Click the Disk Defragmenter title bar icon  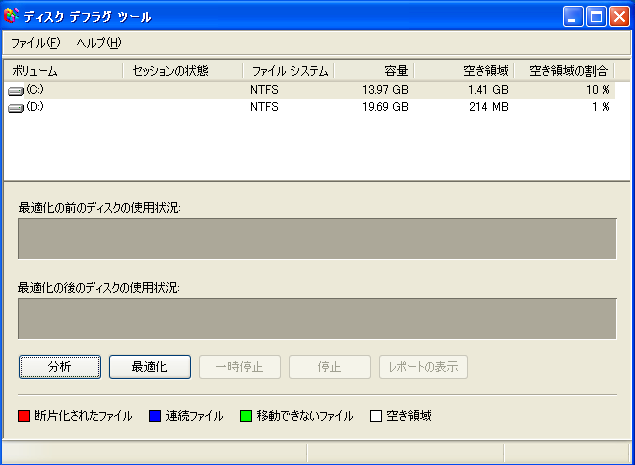pyautogui.click(x=11, y=16)
